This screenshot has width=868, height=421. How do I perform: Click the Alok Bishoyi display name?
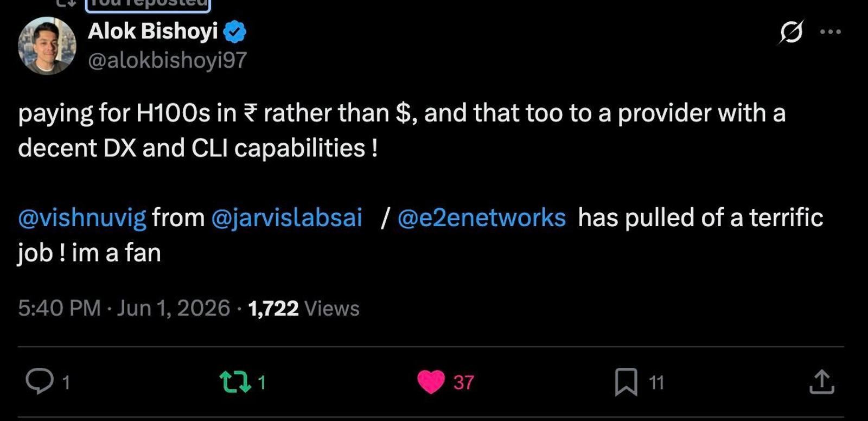point(153,31)
